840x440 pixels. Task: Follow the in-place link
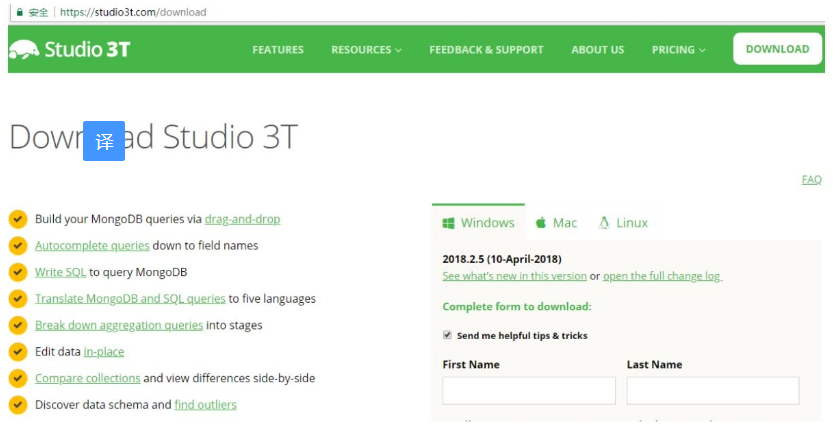coord(104,351)
